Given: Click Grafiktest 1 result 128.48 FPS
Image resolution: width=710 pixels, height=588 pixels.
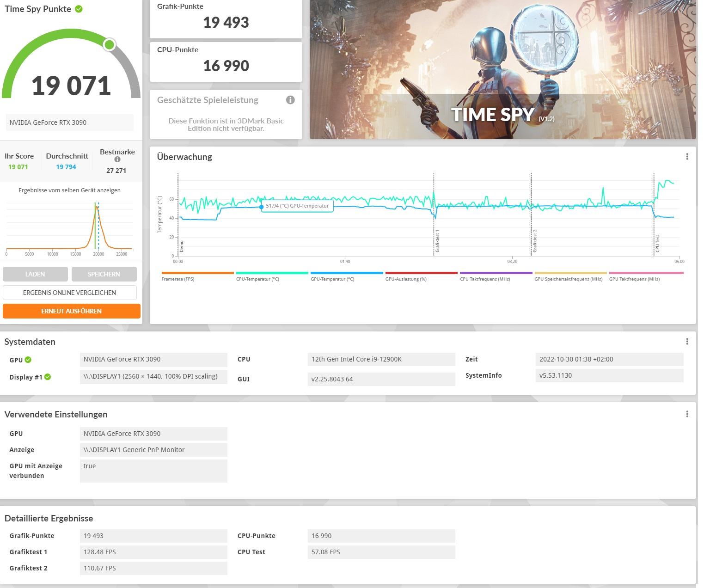Looking at the screenshot, I should pyautogui.click(x=153, y=552).
